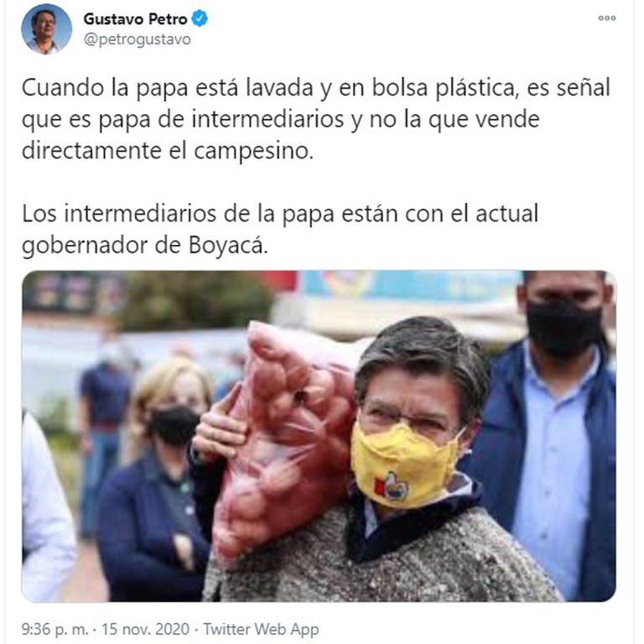Click the text 'gobernador de Boyacá.'

144,246
